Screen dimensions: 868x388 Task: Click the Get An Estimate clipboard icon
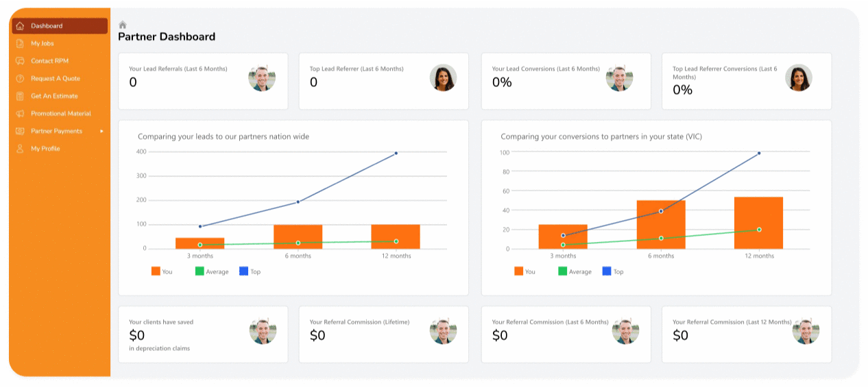pos(20,96)
